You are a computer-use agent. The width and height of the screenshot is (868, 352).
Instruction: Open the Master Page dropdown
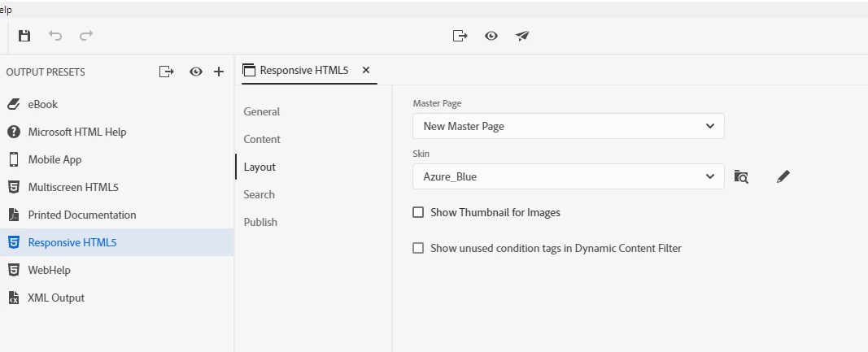point(568,126)
